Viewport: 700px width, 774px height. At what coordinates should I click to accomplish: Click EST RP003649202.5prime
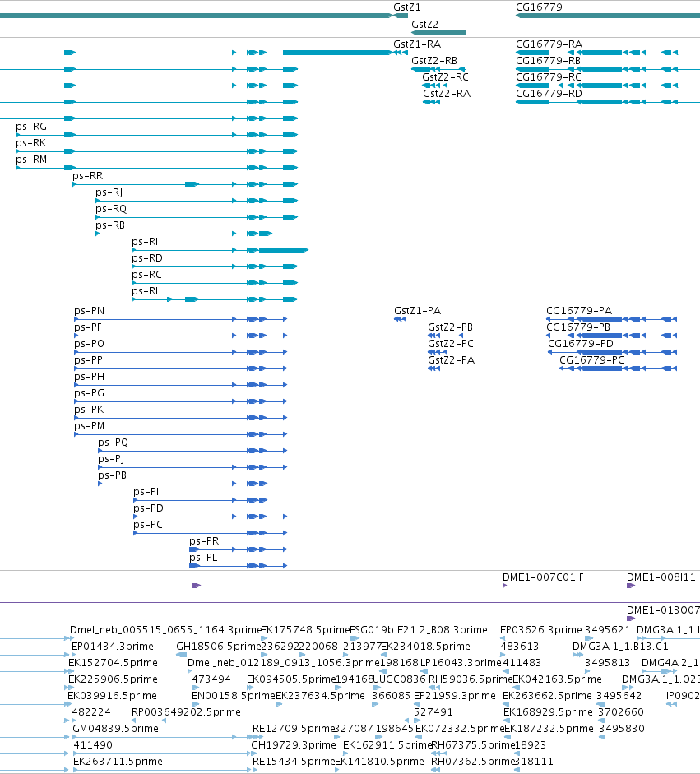(186, 712)
